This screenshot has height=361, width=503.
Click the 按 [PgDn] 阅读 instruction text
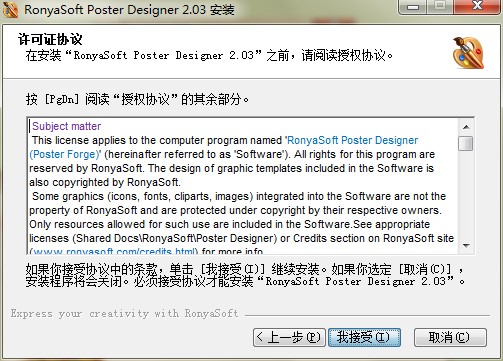click(137, 99)
